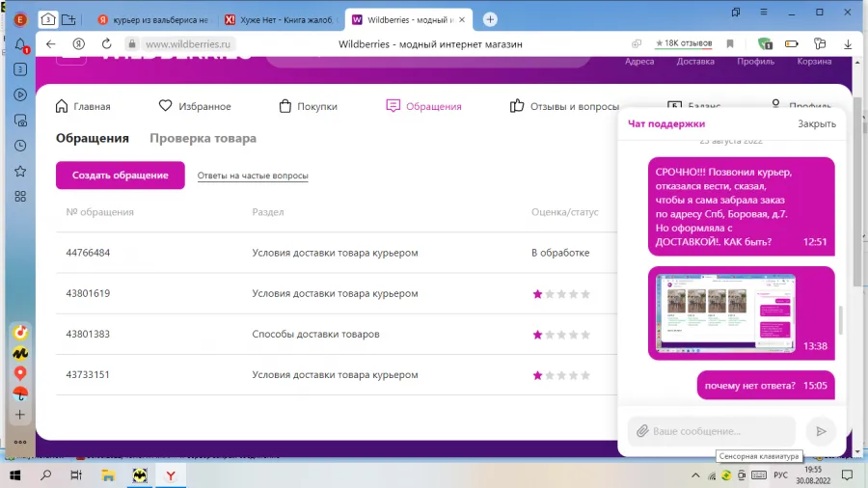Screen dimensions: 868x488
Task: Open Главная section
Action: click(x=83, y=106)
